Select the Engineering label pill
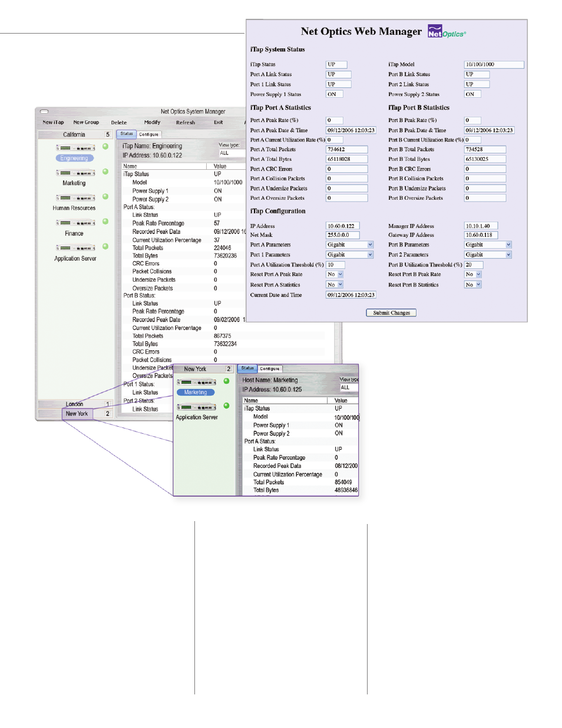Viewport: 562px width, 728px height. (x=74, y=158)
